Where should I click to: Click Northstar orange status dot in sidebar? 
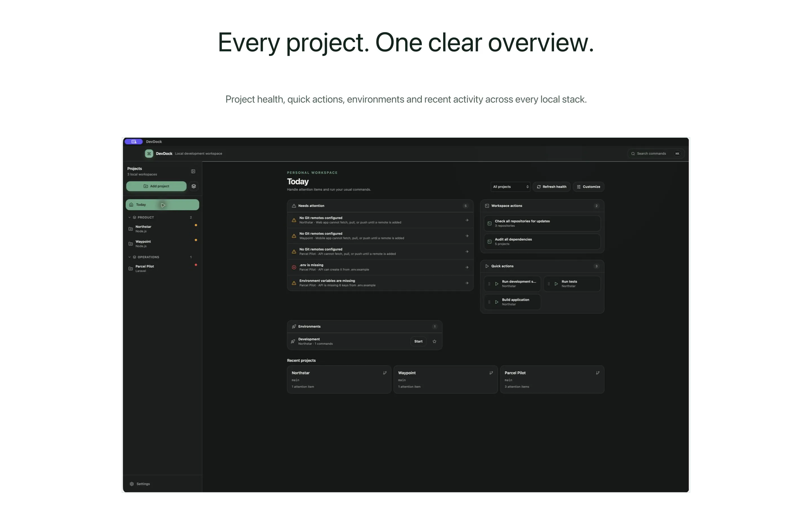[196, 225]
